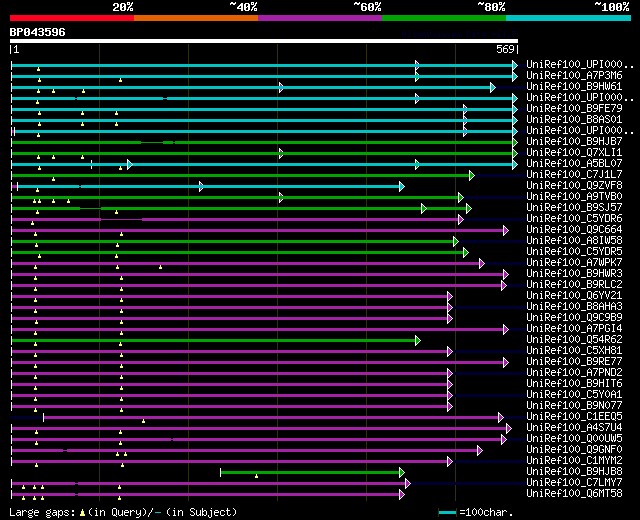Click the cyan 100char scale bar

pyautogui.click(x=447, y=513)
